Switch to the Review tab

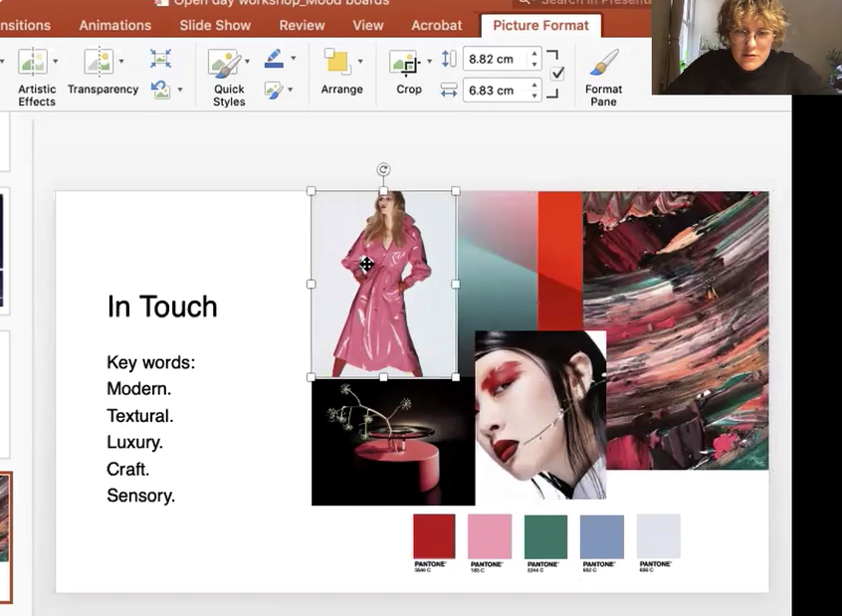coord(302,25)
